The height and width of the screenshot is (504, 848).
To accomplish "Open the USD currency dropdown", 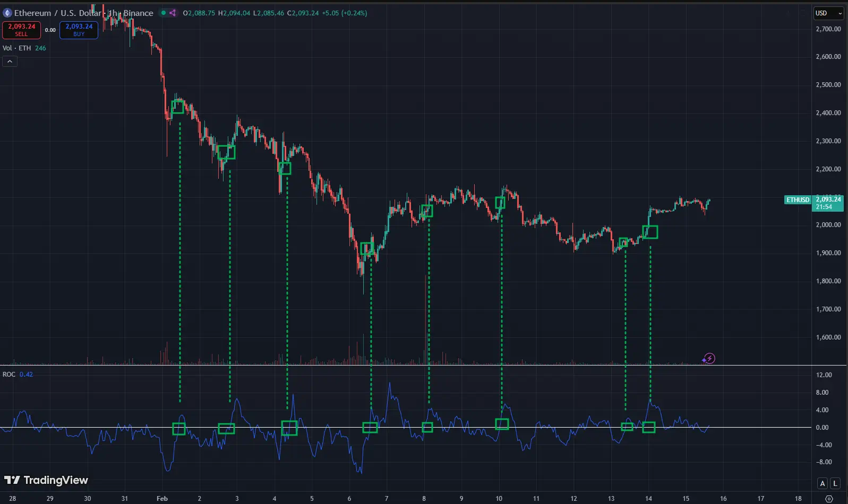I will pyautogui.click(x=828, y=13).
